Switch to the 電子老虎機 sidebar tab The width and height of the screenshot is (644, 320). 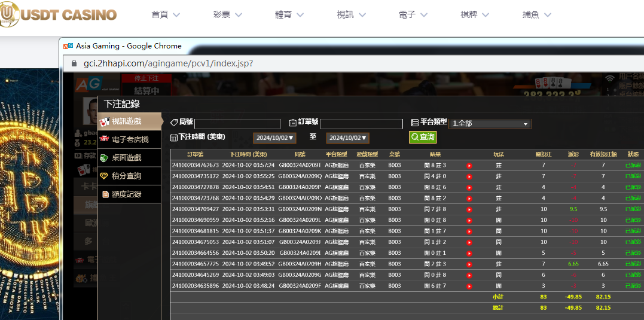[x=130, y=139]
